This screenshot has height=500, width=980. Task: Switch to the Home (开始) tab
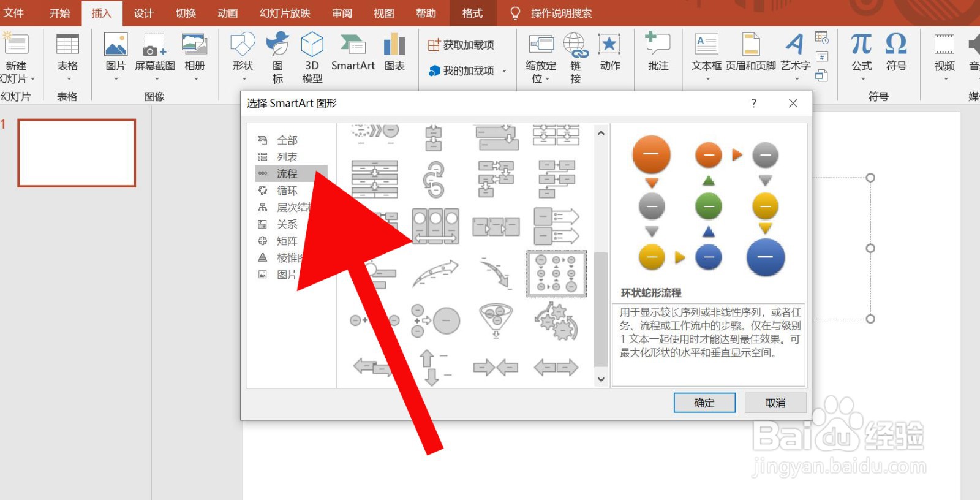coord(59,13)
